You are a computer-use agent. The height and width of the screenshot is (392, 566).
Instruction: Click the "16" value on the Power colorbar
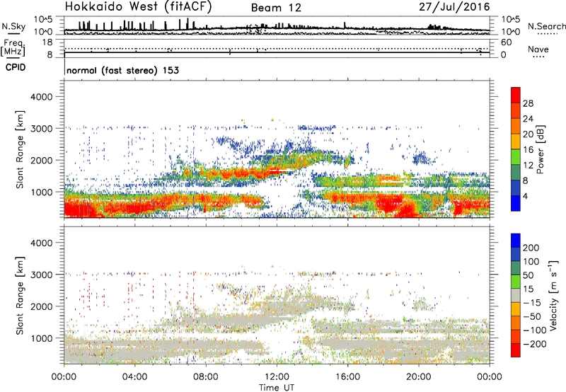pyautogui.click(x=528, y=150)
